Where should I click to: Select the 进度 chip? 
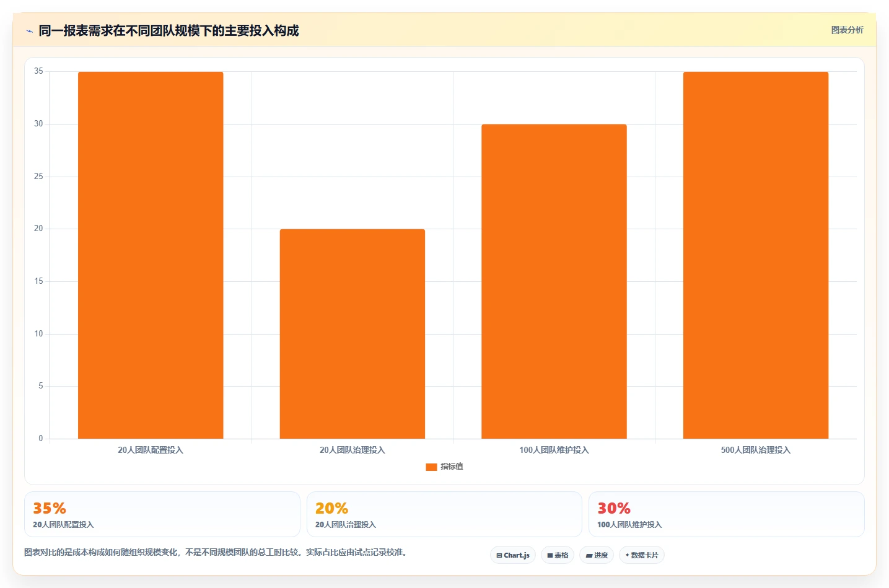click(597, 555)
